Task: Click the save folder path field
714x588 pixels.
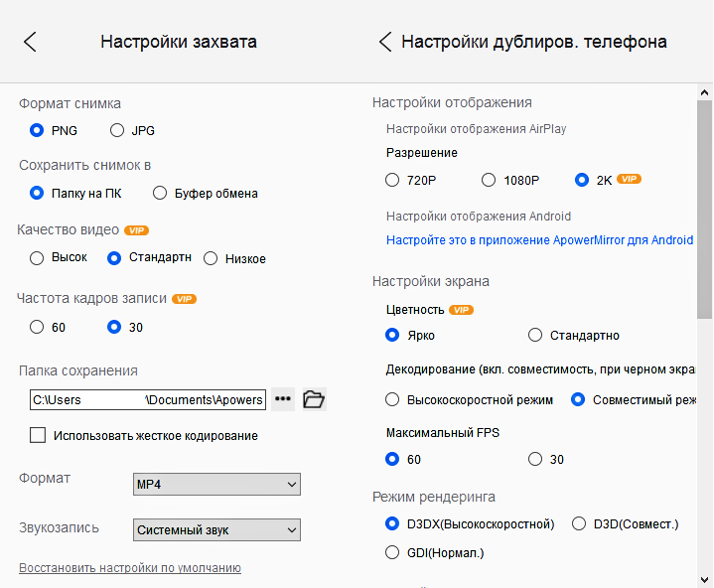Action: tap(147, 400)
